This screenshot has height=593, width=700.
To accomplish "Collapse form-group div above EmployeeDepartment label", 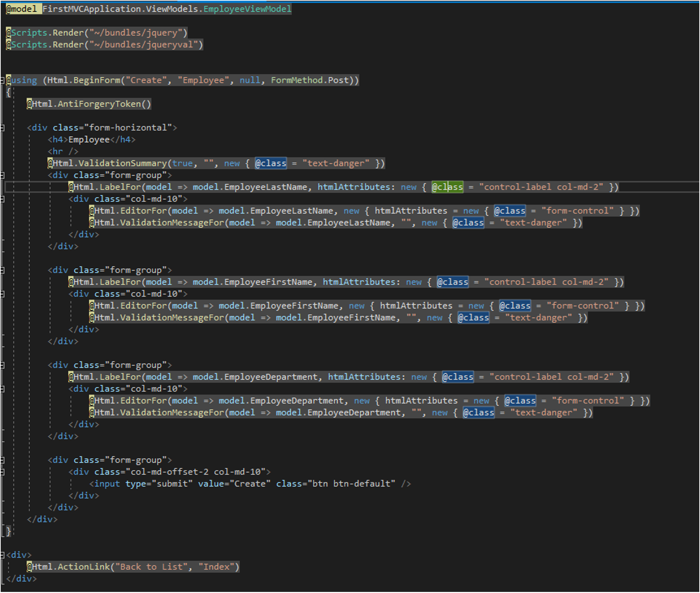I will [x=2, y=365].
